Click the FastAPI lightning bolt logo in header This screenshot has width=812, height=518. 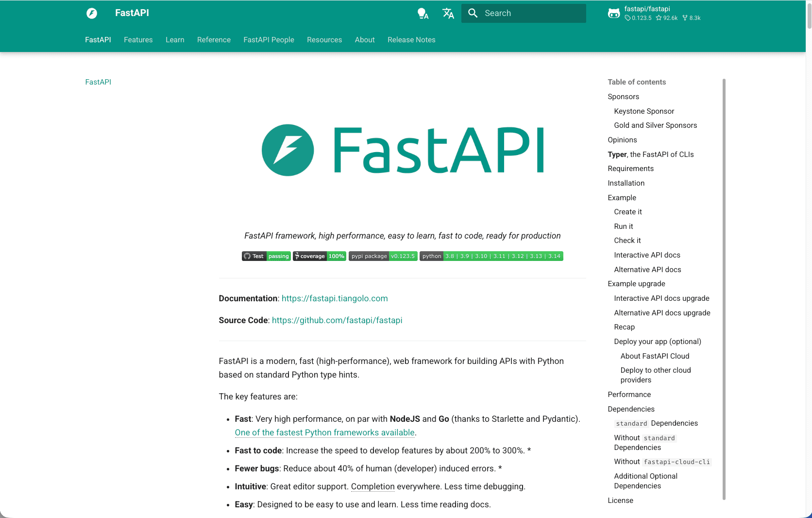(x=91, y=13)
